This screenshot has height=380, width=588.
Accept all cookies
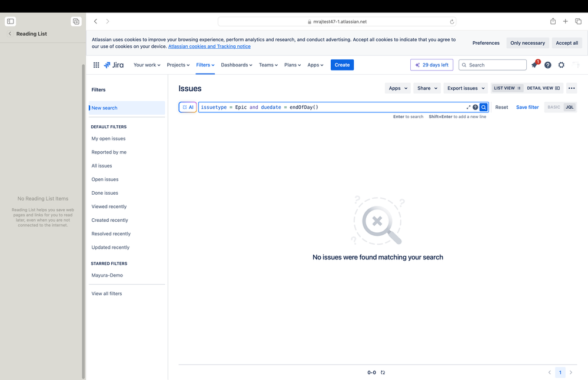(566, 42)
